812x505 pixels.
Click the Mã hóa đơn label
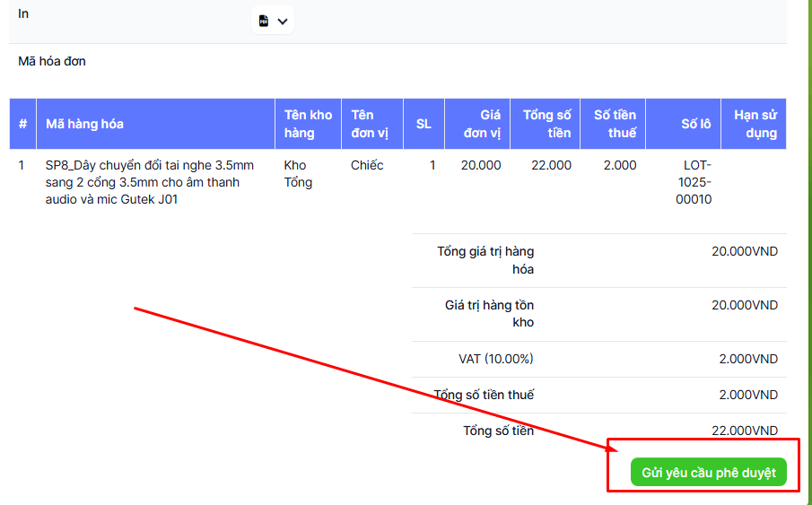52,62
